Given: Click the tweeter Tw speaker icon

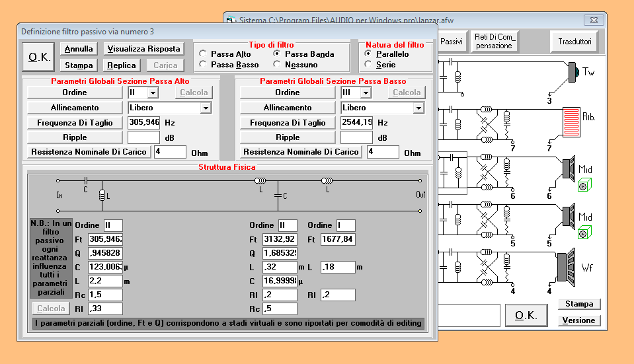Looking at the screenshot, I should [x=573, y=72].
